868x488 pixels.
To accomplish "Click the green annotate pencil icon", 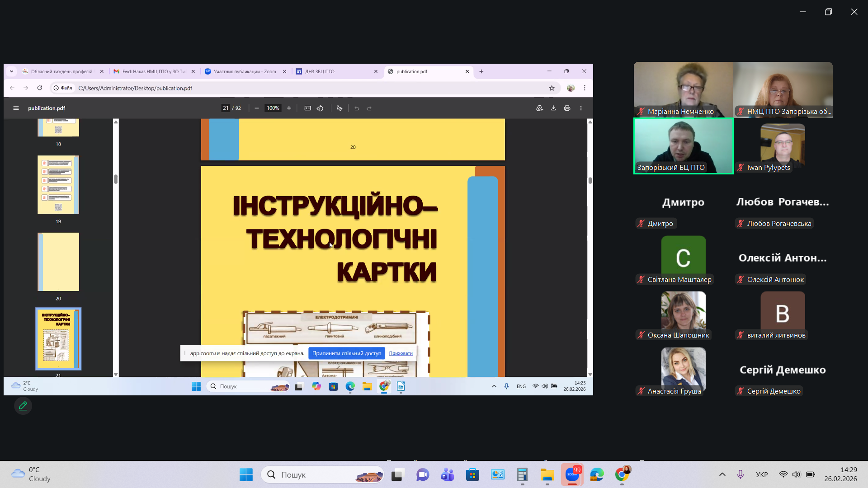I will 23,406.
